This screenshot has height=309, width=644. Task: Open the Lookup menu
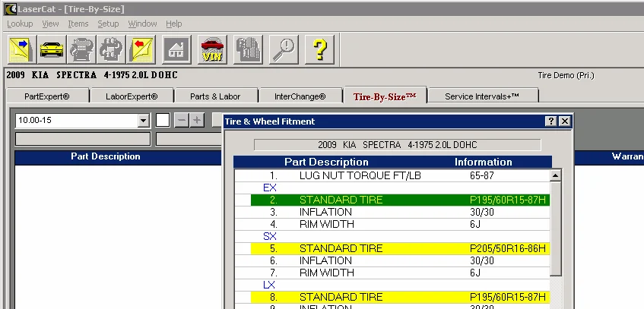click(x=20, y=24)
